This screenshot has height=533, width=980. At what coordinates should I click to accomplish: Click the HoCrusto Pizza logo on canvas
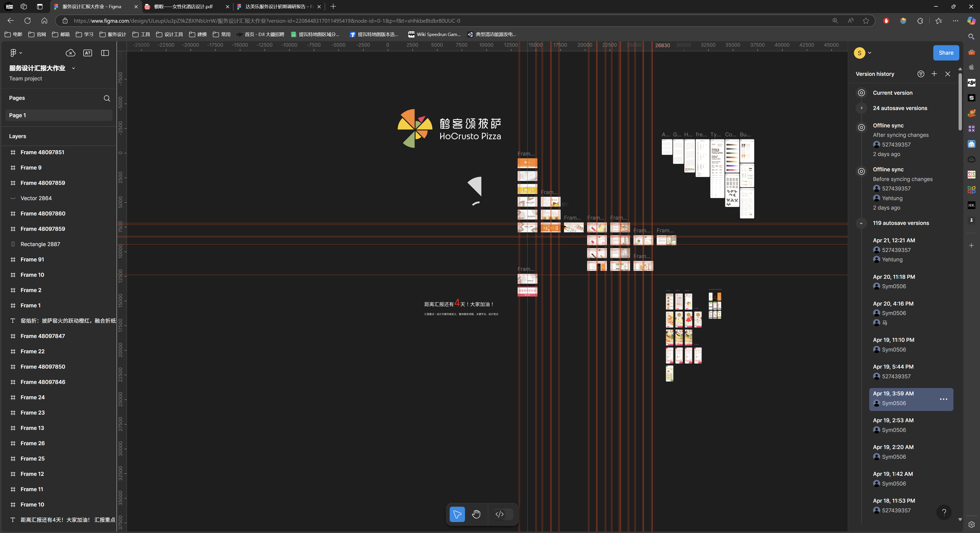(449, 129)
